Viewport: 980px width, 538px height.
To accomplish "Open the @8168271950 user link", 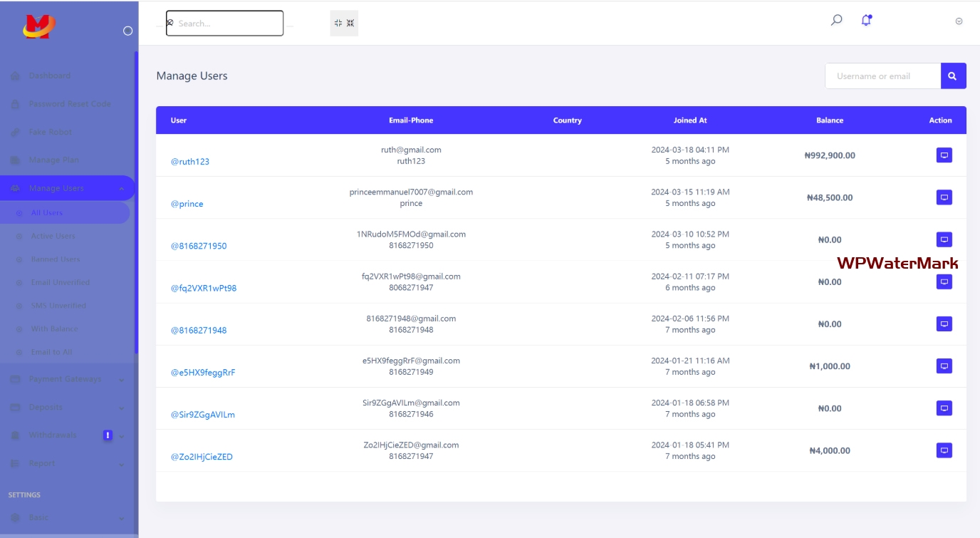I will pos(199,246).
